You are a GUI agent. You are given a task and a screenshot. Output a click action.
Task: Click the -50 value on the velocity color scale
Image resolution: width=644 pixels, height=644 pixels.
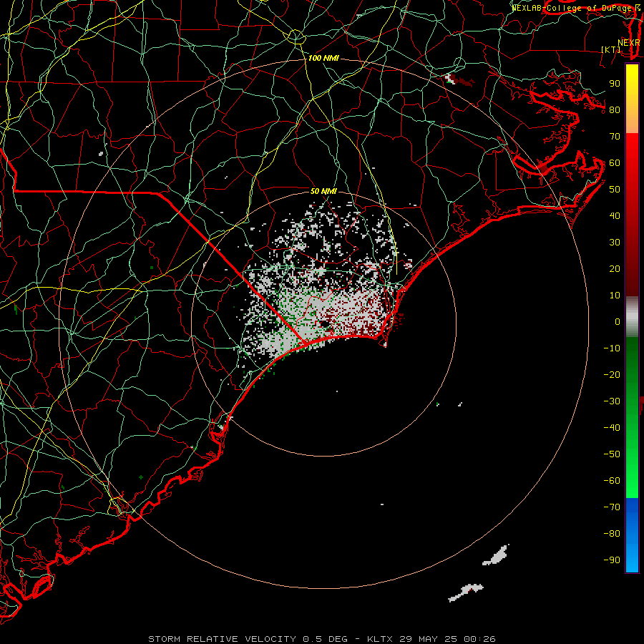coord(612,454)
